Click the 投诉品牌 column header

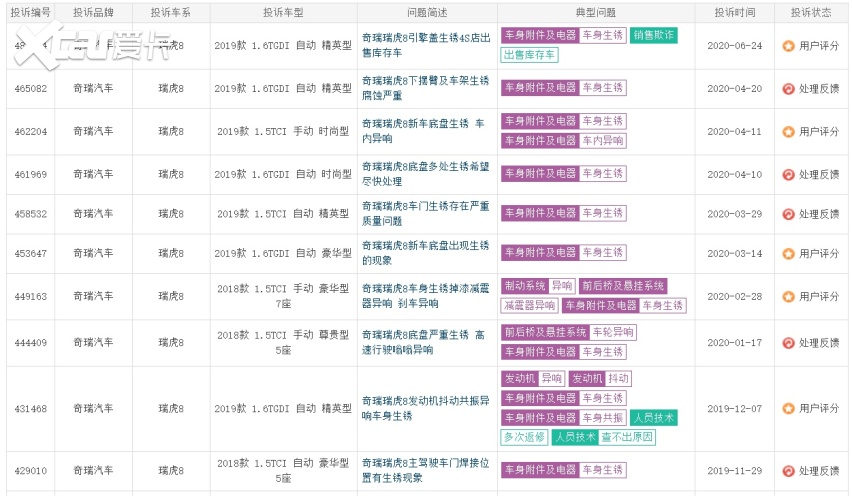pyautogui.click(x=93, y=12)
